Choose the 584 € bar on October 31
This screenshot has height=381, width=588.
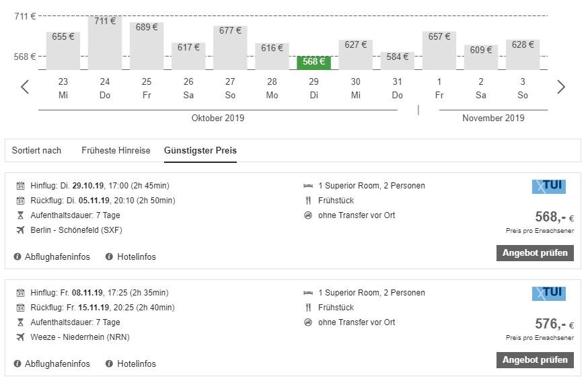pyautogui.click(x=398, y=60)
